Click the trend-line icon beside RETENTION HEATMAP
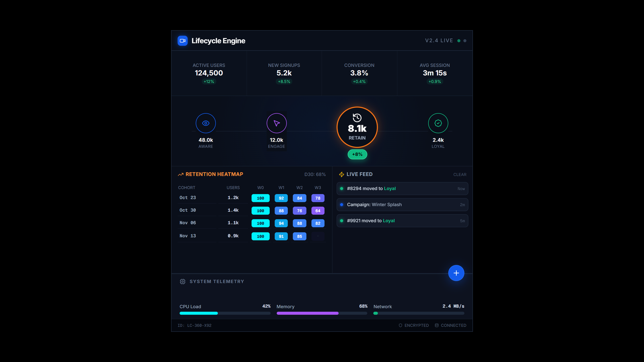644x362 pixels. 181,174
